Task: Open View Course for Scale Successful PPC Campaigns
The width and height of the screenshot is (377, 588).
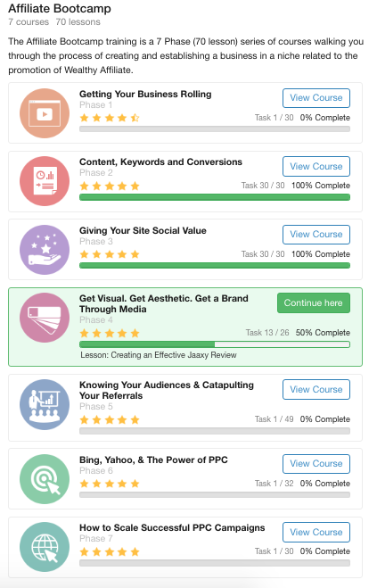Action: point(316,532)
